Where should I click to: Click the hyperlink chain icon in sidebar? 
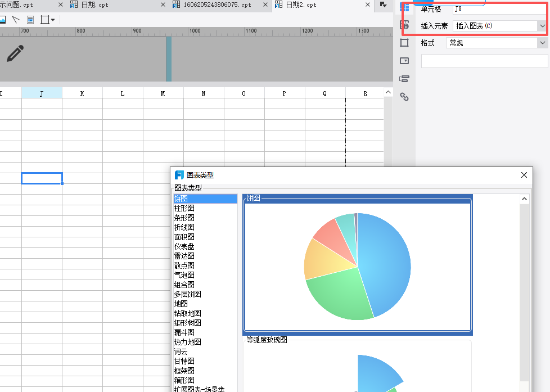tap(404, 97)
